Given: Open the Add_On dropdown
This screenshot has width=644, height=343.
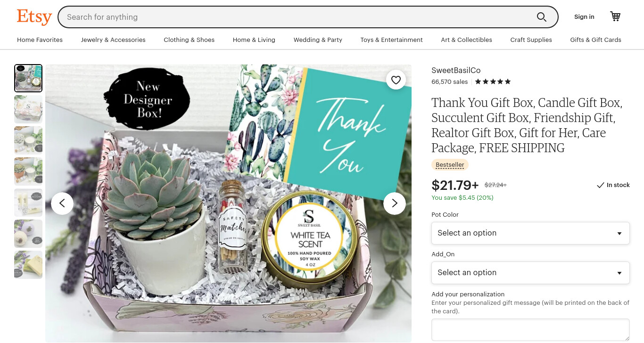Looking at the screenshot, I should (x=530, y=273).
